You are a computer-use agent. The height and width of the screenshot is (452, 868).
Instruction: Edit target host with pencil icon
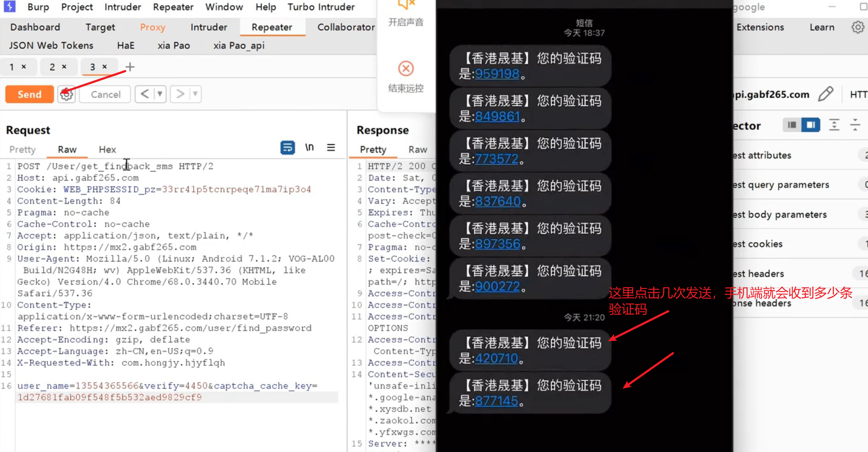[826, 94]
